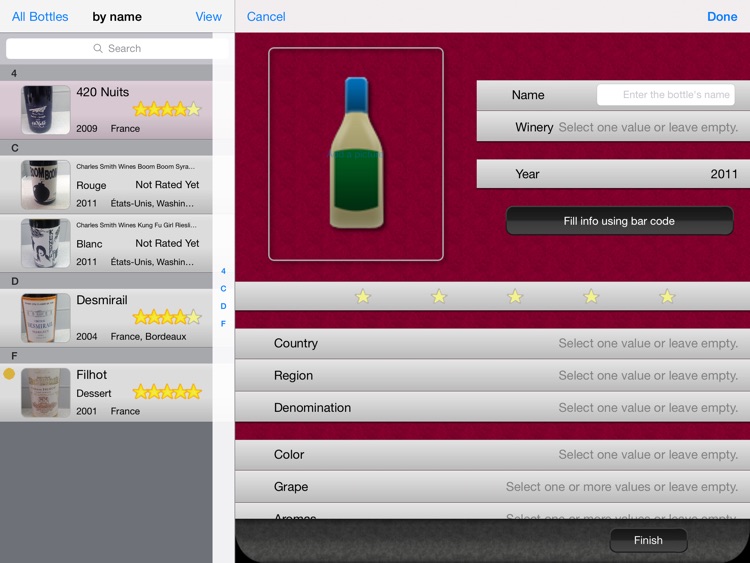
Task: Tap Fill info using bar code
Action: [619, 221]
